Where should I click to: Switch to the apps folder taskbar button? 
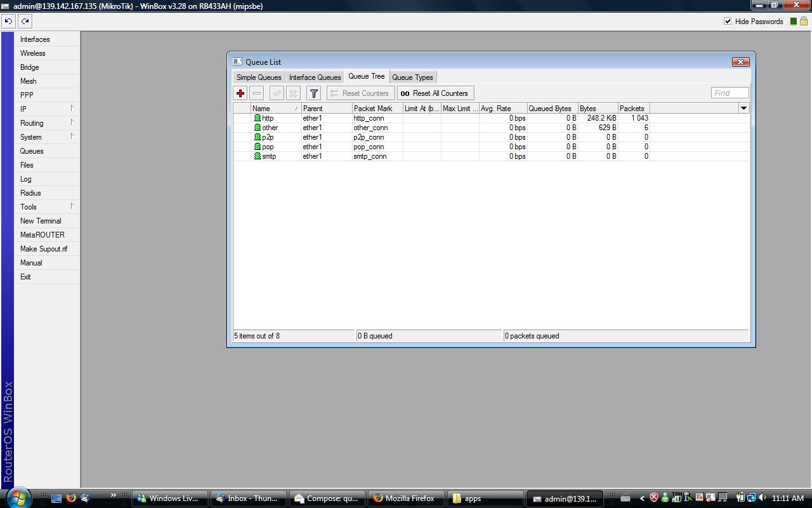tap(485, 498)
